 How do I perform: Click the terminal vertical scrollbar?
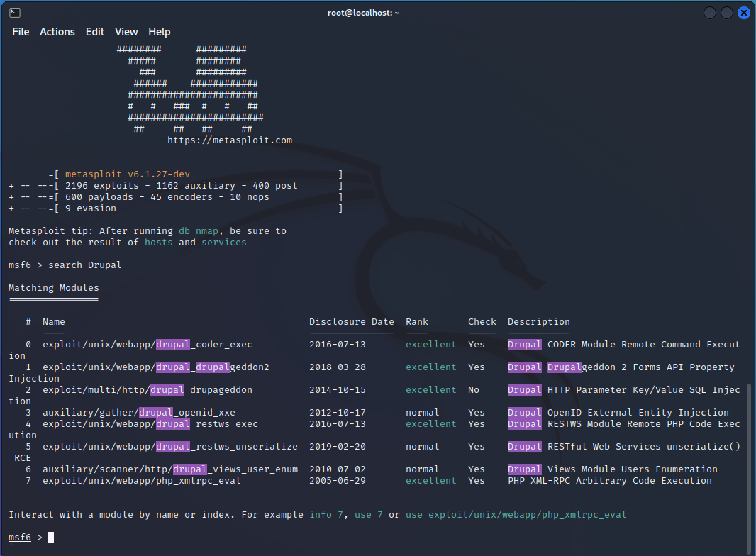(x=748, y=468)
